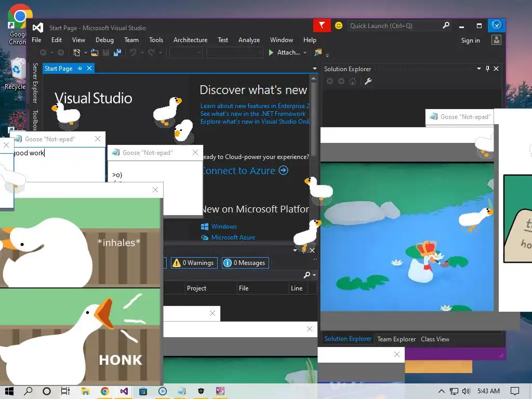Open Solution Explorer window options dropdown
This screenshot has height=399, width=532.
478,69
